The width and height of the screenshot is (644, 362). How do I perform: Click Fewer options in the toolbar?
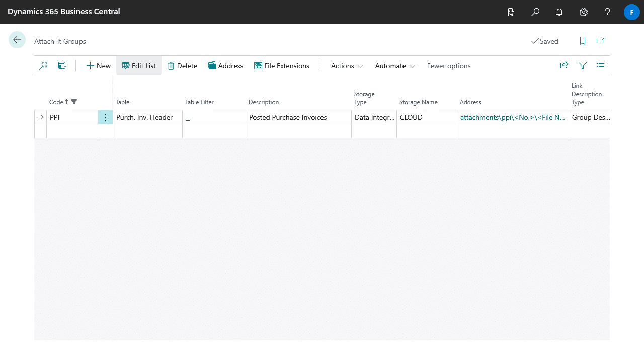[449, 66]
